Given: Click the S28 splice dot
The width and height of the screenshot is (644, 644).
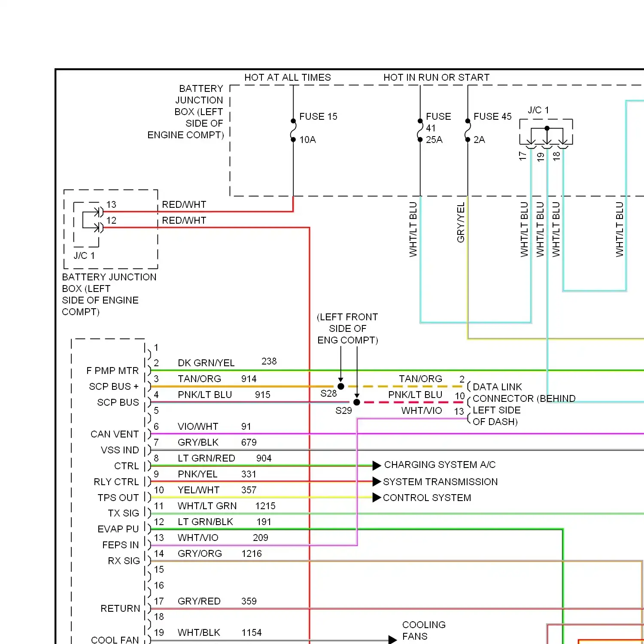Looking at the screenshot, I should click(x=341, y=386).
